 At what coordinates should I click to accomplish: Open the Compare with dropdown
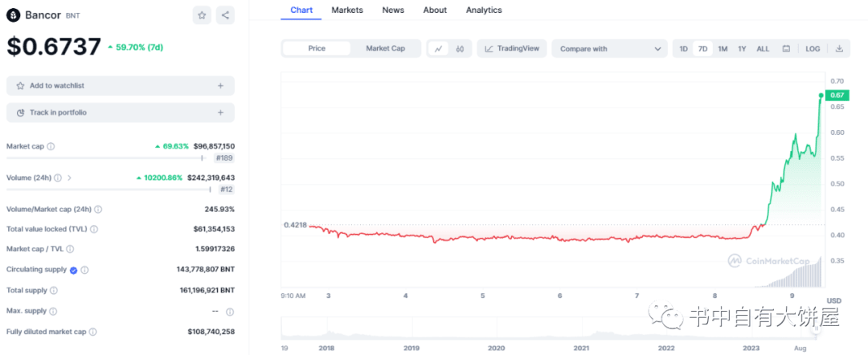609,48
